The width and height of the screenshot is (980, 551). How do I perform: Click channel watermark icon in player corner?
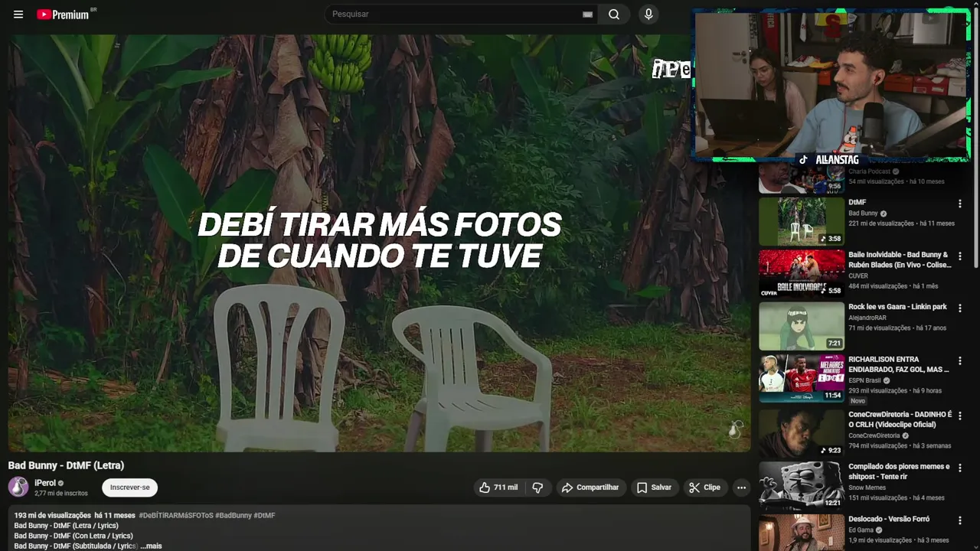coord(735,429)
